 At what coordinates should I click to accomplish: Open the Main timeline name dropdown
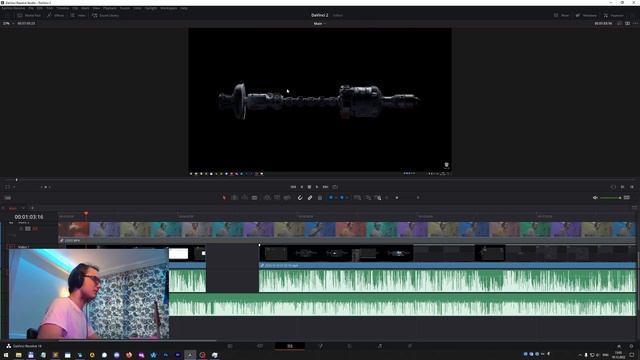[x=320, y=24]
